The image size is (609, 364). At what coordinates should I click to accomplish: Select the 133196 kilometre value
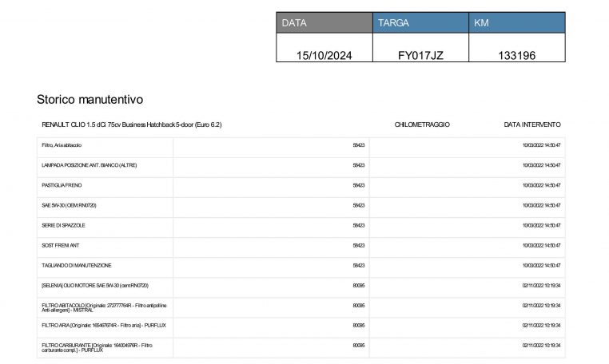pos(516,55)
